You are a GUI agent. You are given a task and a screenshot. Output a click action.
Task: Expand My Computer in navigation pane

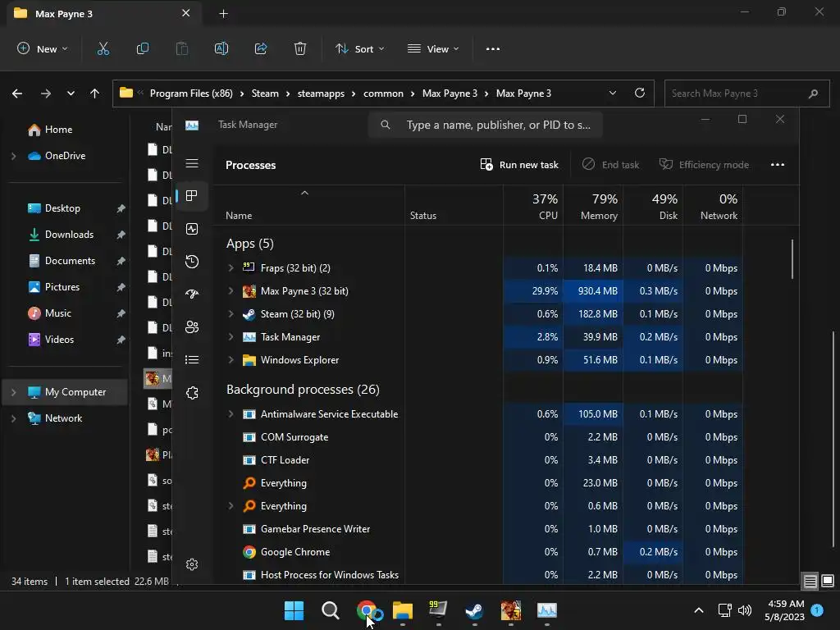[13, 392]
